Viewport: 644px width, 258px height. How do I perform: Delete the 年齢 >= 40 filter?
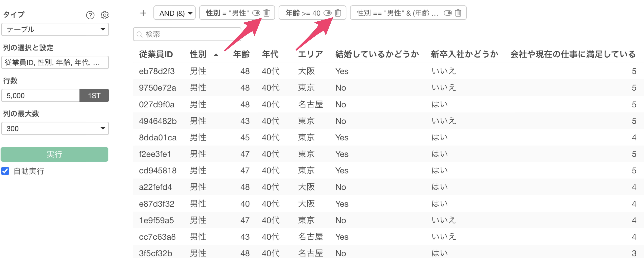[338, 13]
